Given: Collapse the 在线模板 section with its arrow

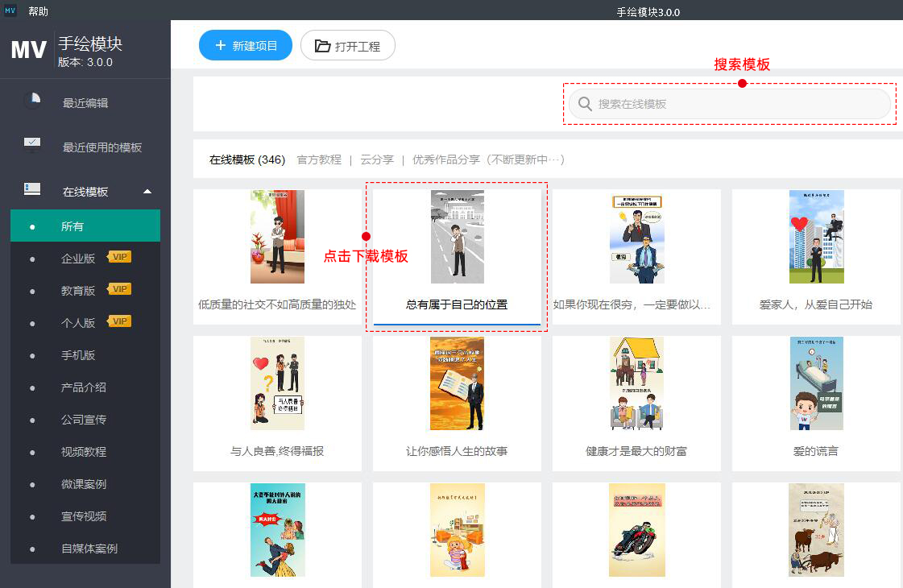Looking at the screenshot, I should point(146,191).
